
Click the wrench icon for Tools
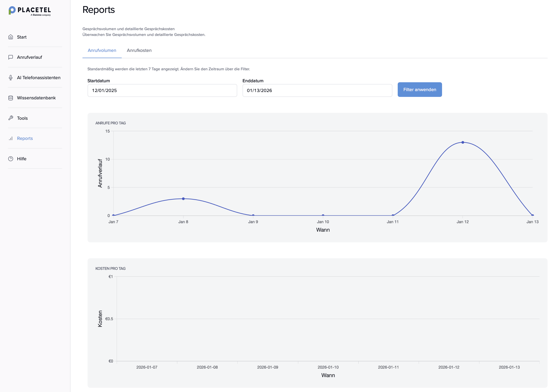(x=11, y=118)
